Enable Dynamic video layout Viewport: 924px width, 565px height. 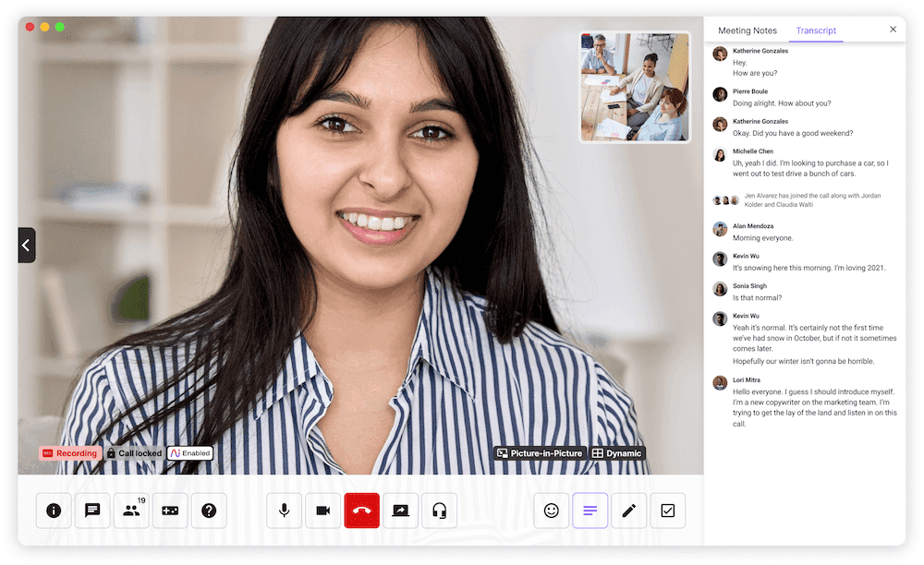(617, 452)
